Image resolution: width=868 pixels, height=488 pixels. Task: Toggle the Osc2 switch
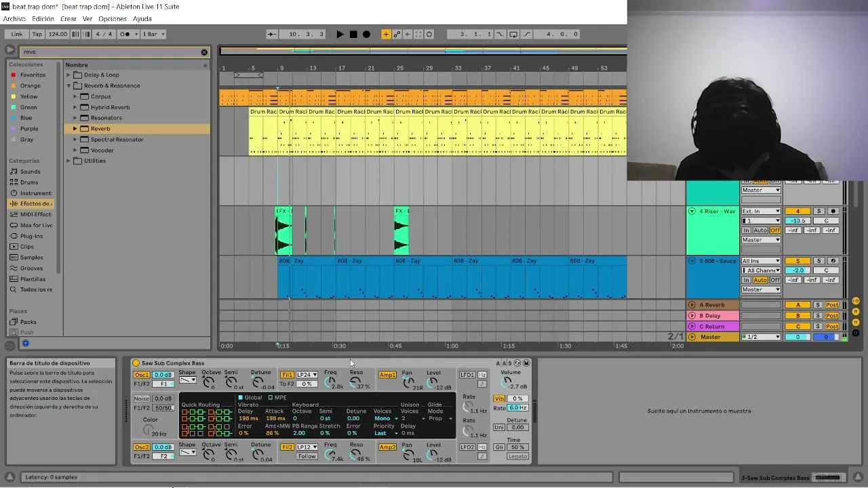[x=141, y=447]
